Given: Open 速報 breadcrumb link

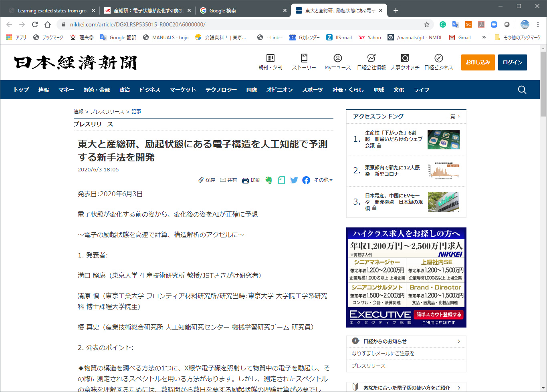Looking at the screenshot, I should pos(79,111).
